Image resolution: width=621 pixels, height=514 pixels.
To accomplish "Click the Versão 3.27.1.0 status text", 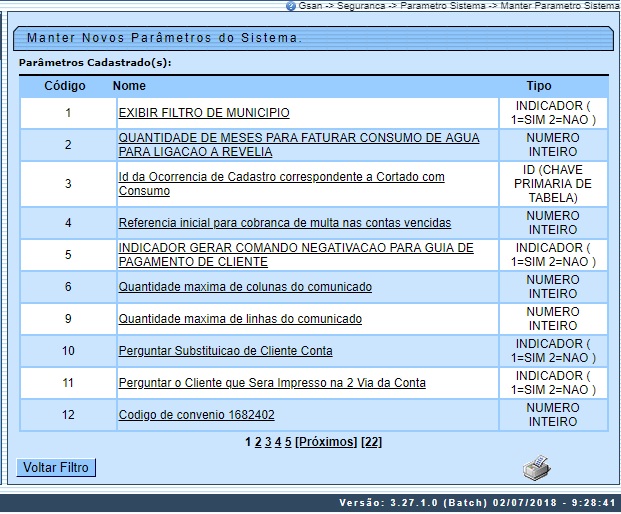I will (477, 503).
